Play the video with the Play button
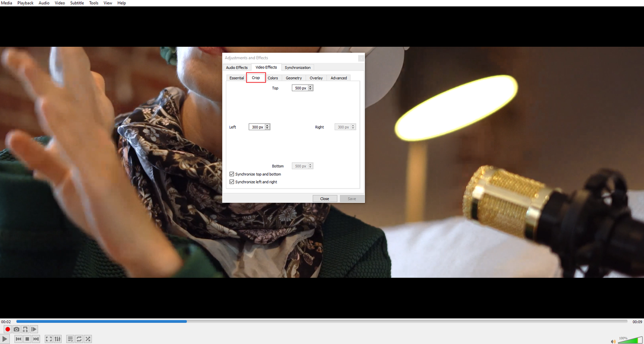The width and height of the screenshot is (644, 344). [5, 339]
